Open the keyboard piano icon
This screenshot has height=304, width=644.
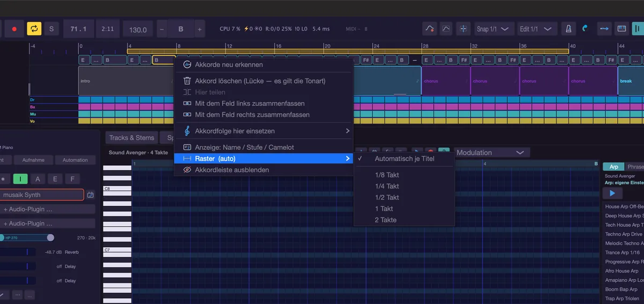(x=621, y=29)
